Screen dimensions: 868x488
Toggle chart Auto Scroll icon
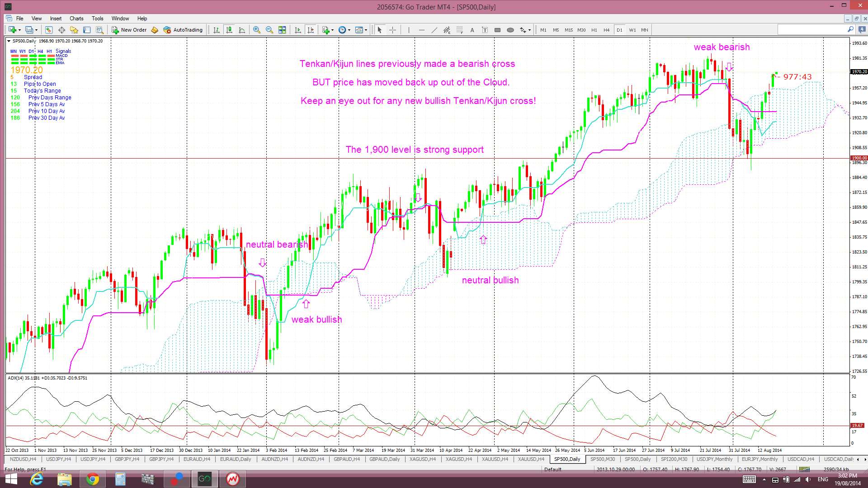pyautogui.click(x=297, y=30)
